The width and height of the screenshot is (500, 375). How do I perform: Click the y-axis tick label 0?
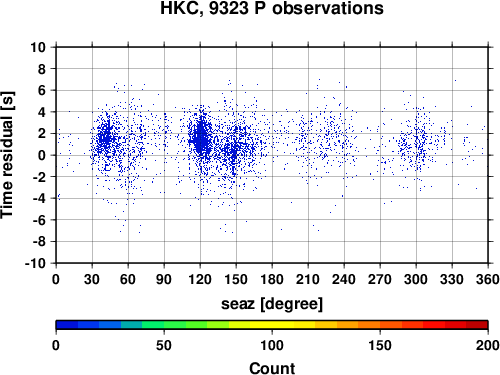click(x=42, y=155)
